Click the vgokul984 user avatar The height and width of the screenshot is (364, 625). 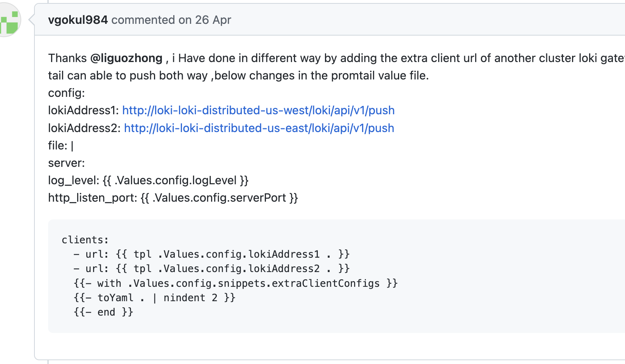tap(9, 20)
